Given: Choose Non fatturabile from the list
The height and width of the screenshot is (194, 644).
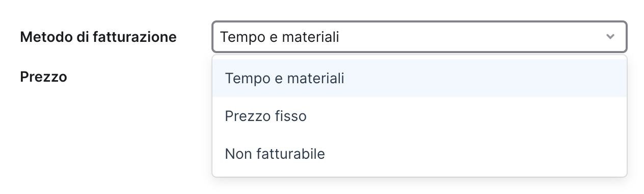Looking at the screenshot, I should [419, 154].
